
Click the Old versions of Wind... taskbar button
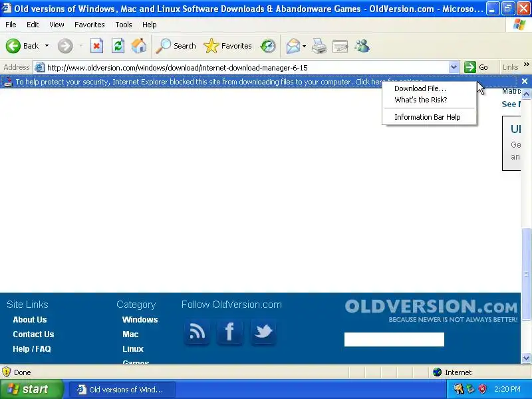click(x=122, y=390)
